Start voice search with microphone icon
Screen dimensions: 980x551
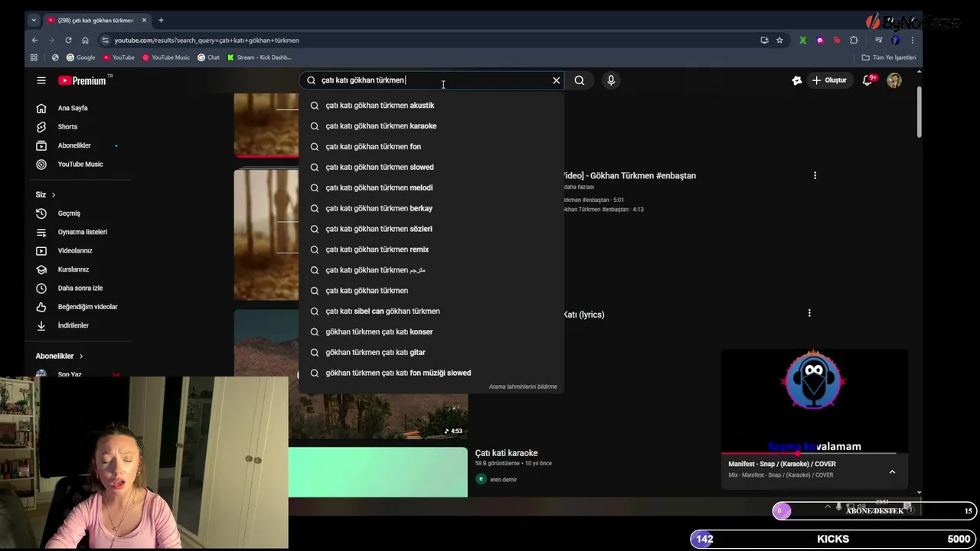(x=611, y=80)
